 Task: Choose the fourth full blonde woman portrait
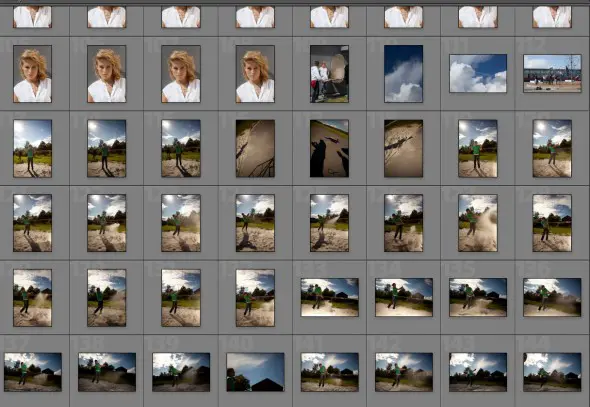pyautogui.click(x=255, y=74)
